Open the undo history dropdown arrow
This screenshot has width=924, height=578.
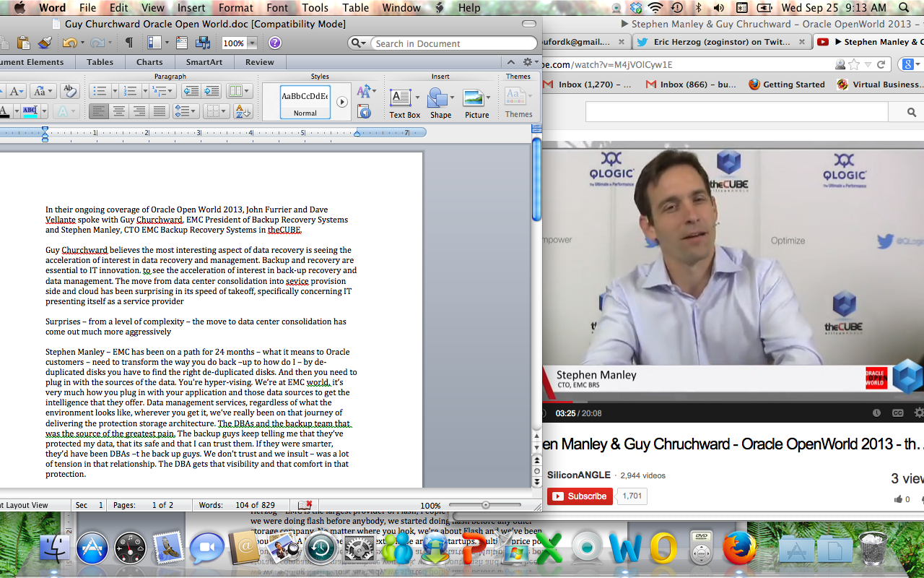coord(82,43)
